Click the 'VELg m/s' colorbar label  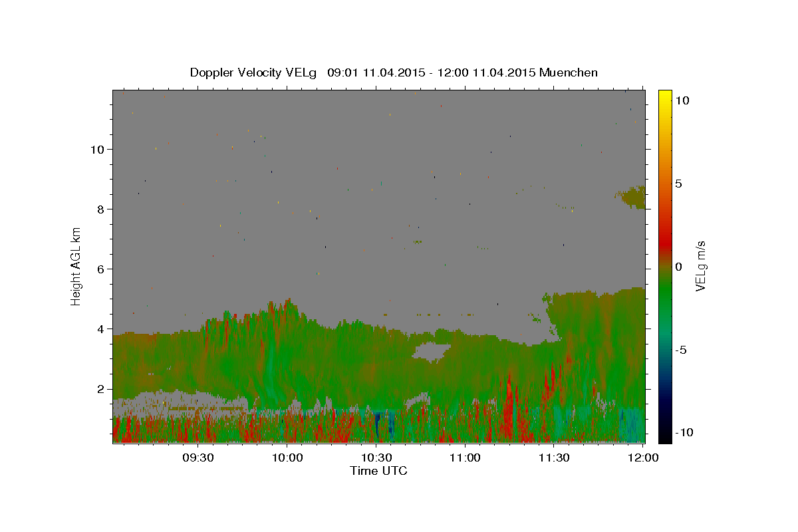tap(700, 266)
